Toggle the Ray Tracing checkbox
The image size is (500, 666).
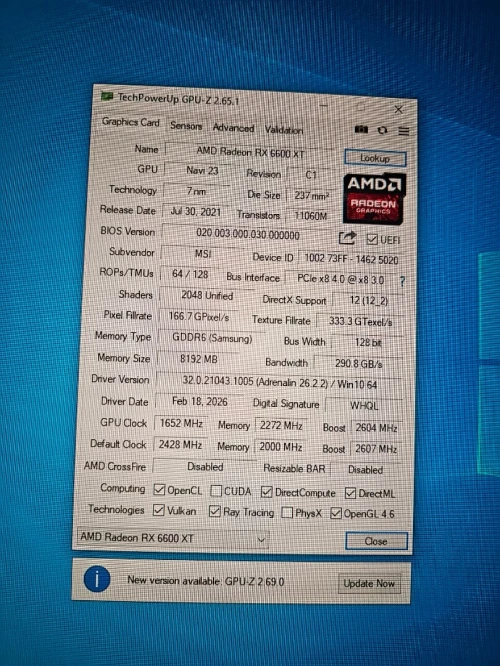(x=214, y=511)
